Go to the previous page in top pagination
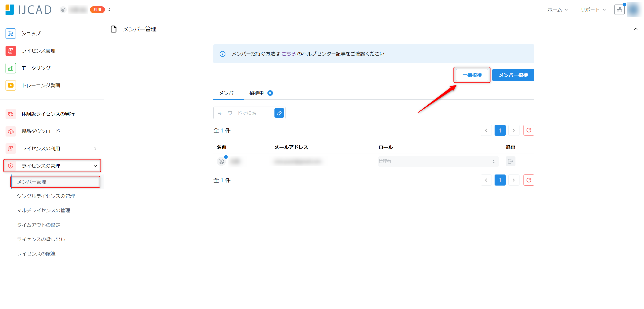Image resolution: width=644 pixels, height=309 pixels. [x=486, y=130]
